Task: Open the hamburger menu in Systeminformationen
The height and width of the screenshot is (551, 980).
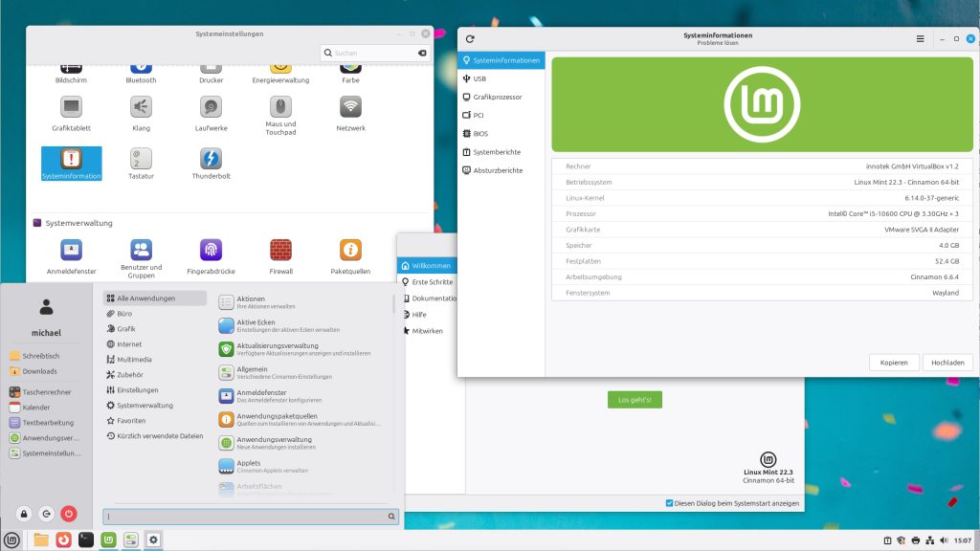Action: tap(920, 39)
